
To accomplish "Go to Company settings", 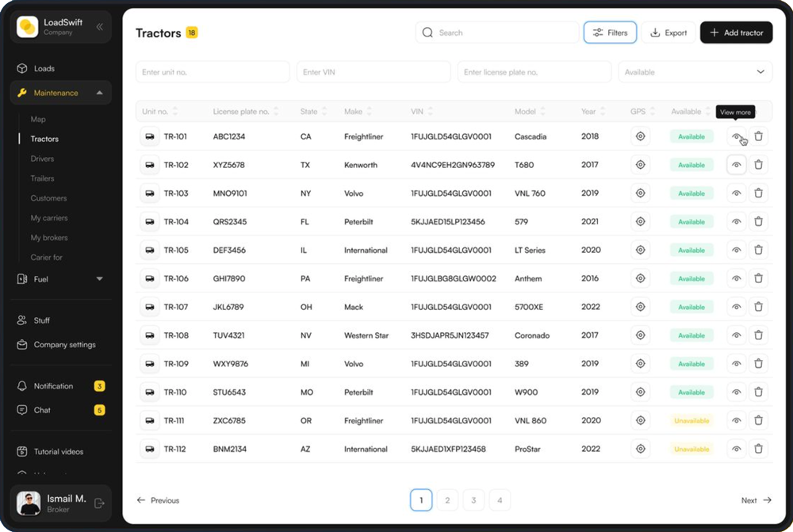I will click(64, 345).
